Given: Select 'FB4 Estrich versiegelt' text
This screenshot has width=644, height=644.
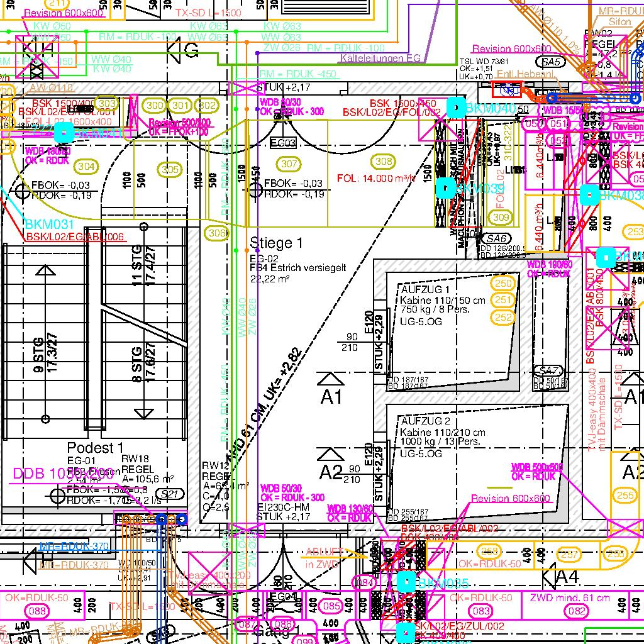Looking at the screenshot, I should tap(298, 268).
